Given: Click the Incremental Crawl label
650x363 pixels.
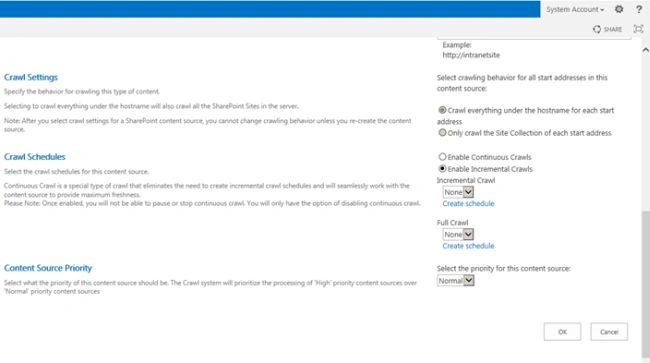Looking at the screenshot, I should pyautogui.click(x=466, y=180).
